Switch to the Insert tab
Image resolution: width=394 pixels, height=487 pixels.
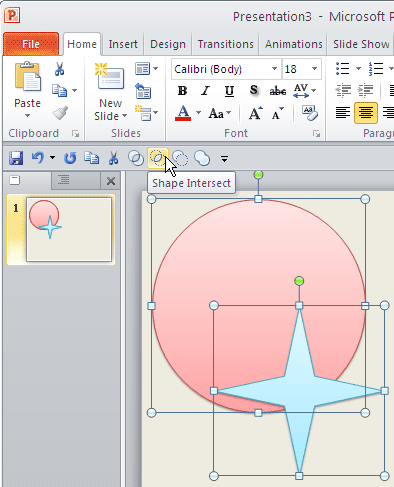(123, 44)
